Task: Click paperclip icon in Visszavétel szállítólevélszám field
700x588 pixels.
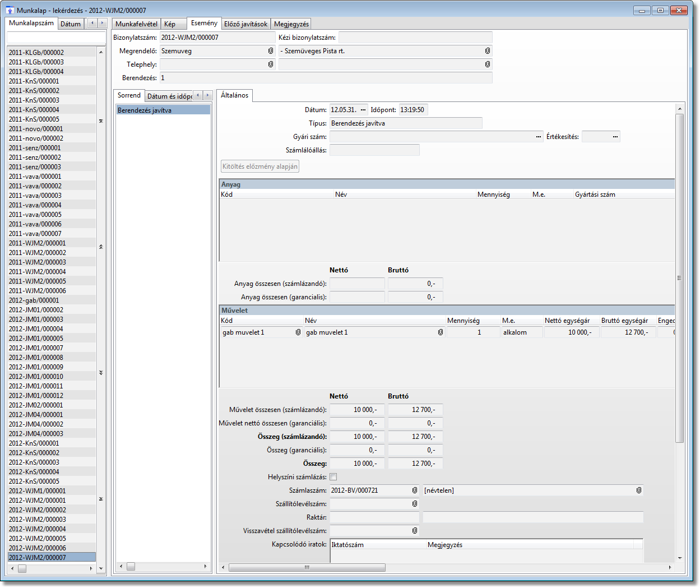Action: (415, 531)
